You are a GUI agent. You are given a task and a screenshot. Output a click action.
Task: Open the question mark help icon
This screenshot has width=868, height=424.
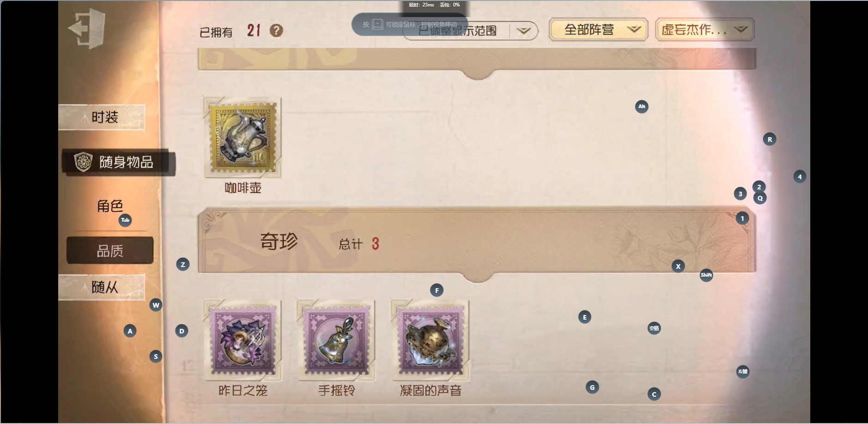pyautogui.click(x=276, y=30)
